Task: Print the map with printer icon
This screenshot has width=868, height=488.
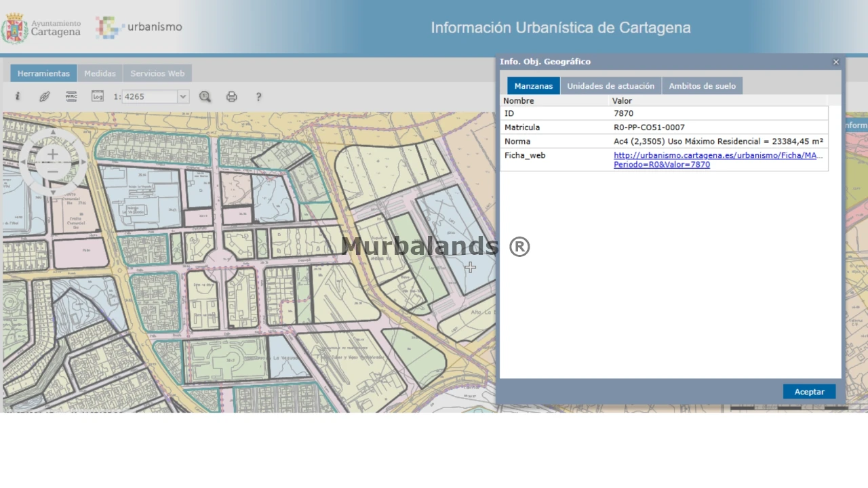Action: [x=231, y=97]
